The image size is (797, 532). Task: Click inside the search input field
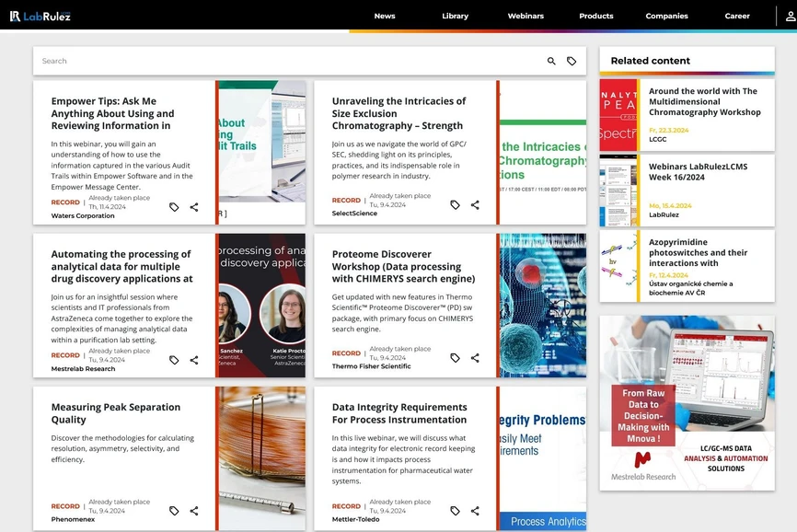point(276,61)
